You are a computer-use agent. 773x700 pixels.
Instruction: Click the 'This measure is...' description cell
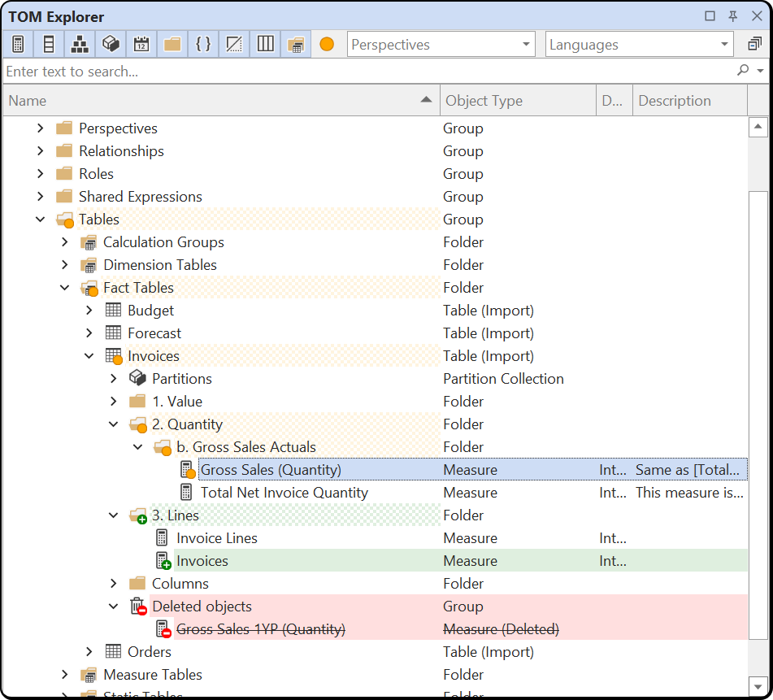click(689, 493)
